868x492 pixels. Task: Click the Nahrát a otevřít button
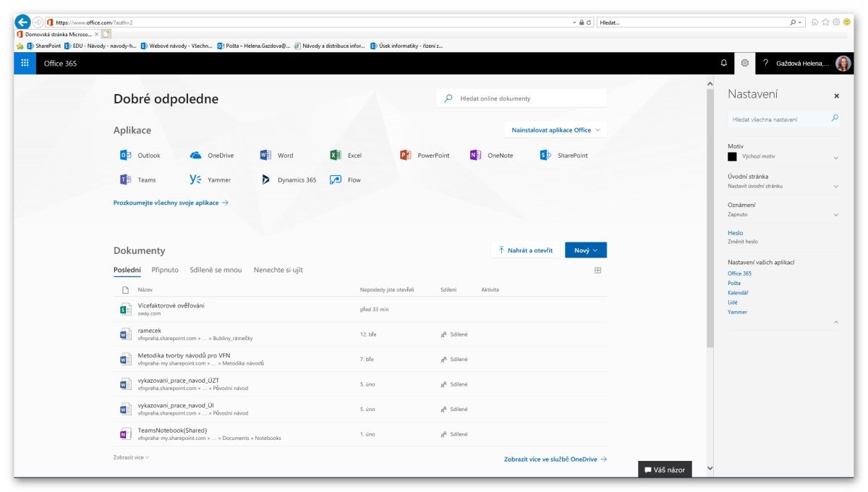[x=525, y=250]
